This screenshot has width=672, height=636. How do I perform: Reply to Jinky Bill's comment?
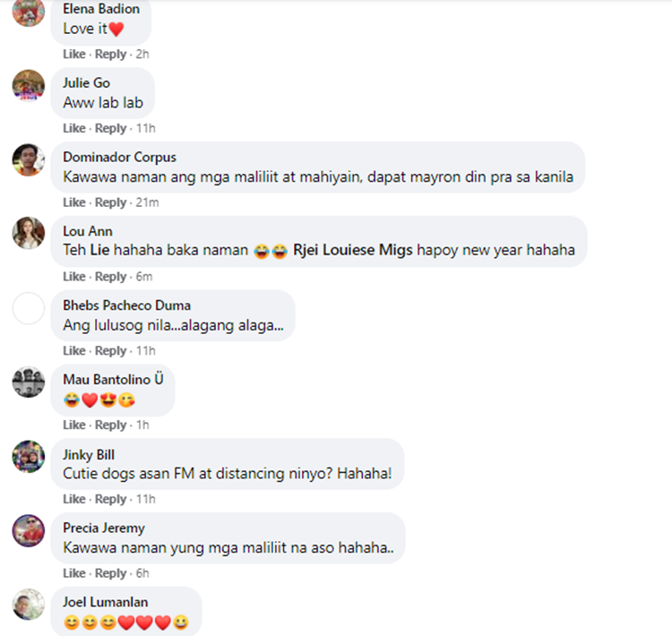click(x=111, y=499)
